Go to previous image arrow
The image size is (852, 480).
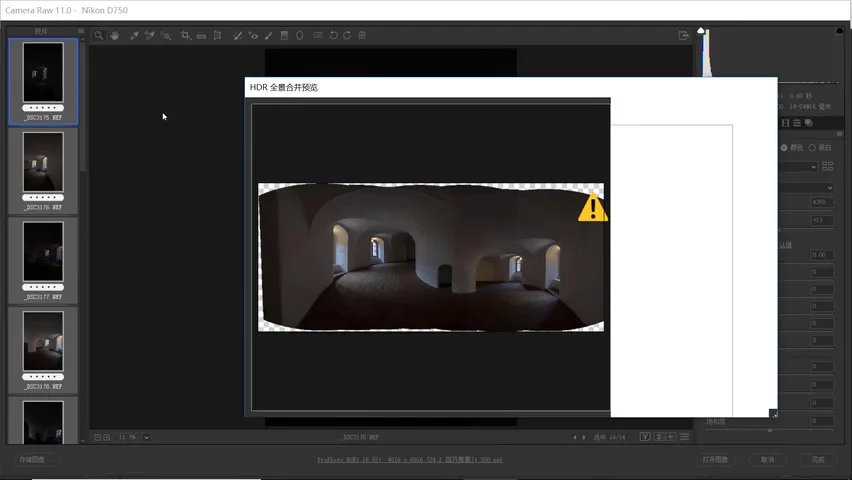(x=574, y=437)
